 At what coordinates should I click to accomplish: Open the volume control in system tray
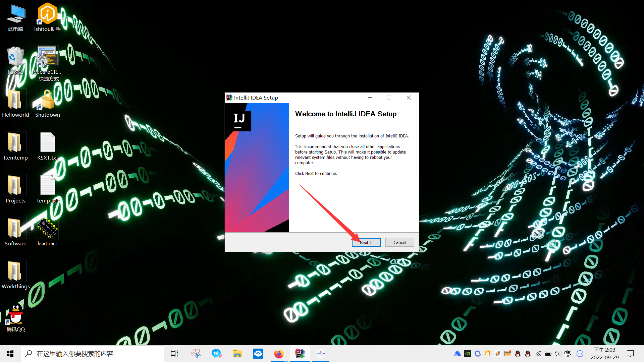tap(557, 354)
